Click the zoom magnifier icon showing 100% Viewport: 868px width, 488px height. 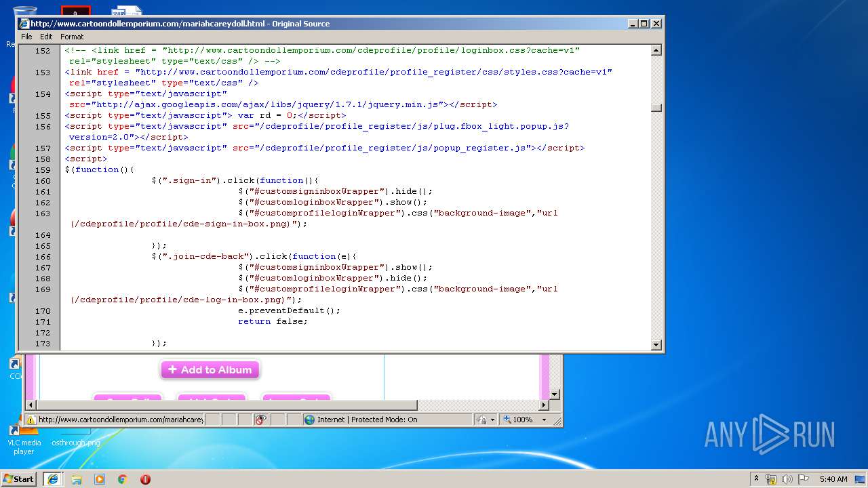[507, 420]
